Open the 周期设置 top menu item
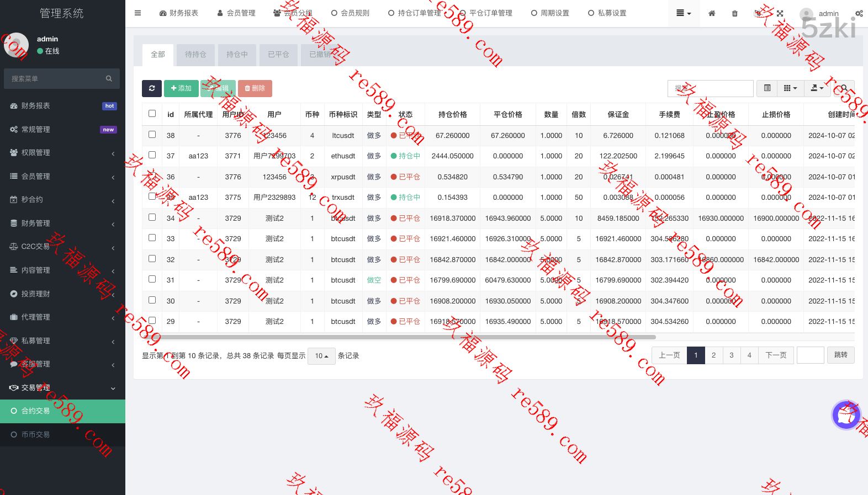The image size is (868, 495). 550,13
